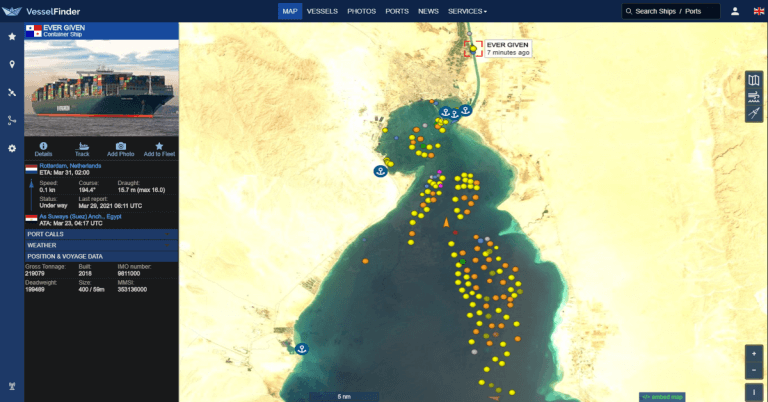Image resolution: width=768 pixels, height=402 pixels.
Task: Add Photo of the vessel
Action: [120, 149]
